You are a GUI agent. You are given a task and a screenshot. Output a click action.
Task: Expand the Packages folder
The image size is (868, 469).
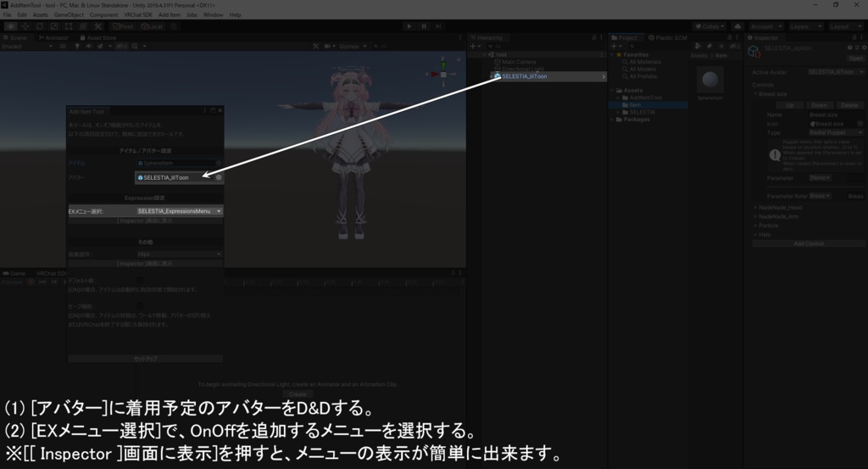(x=612, y=119)
